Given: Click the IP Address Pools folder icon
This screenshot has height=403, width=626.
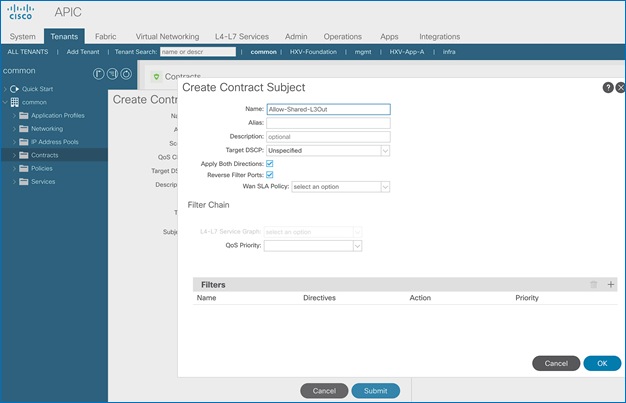Looking at the screenshot, I should click(x=24, y=142).
